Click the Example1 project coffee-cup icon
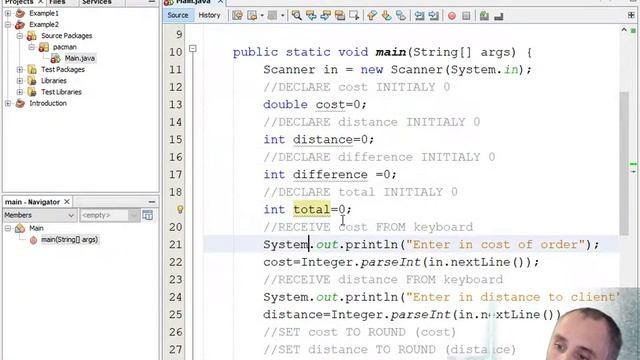Viewport: 640px width, 360px height. click(x=20, y=13)
